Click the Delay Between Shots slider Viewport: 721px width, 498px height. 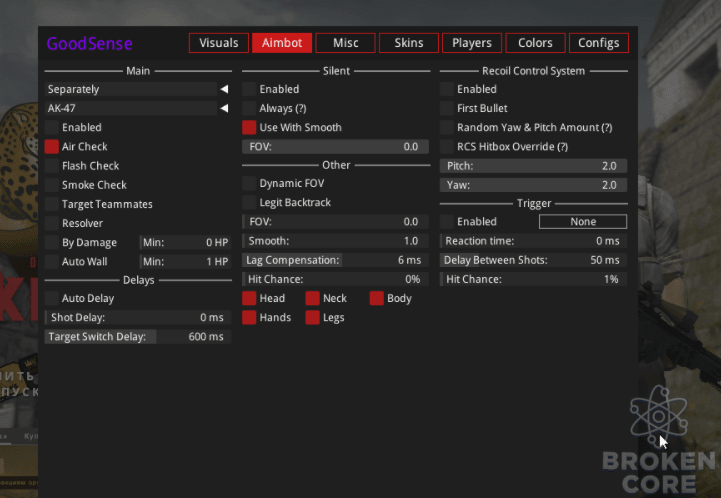pyautogui.click(x=533, y=260)
